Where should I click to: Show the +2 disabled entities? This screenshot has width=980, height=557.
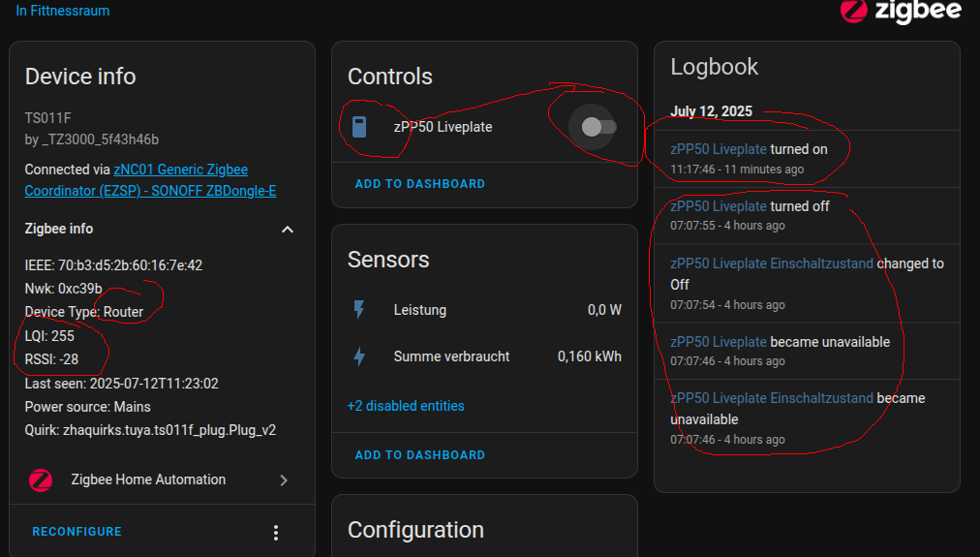(x=406, y=406)
